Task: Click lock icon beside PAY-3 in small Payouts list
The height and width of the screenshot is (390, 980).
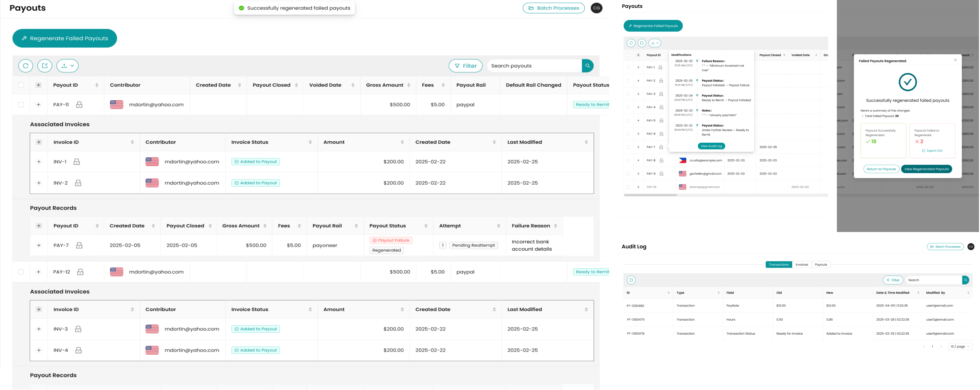Action: click(661, 94)
